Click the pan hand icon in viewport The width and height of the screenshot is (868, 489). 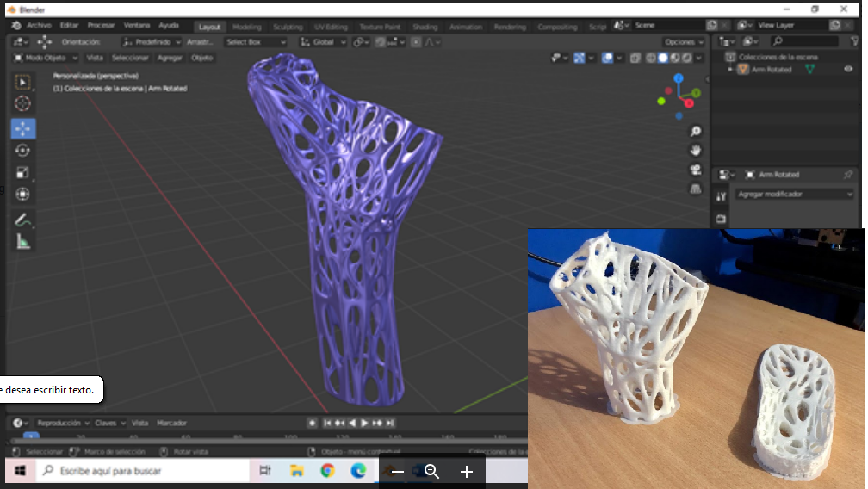[696, 151]
